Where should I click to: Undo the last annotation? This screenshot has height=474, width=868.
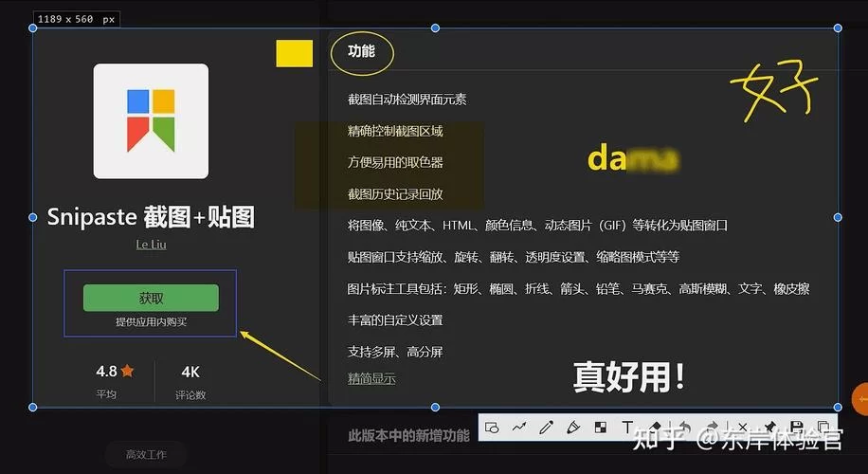coord(685,427)
